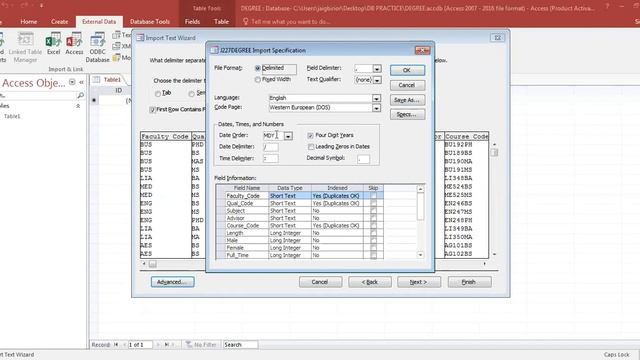Click Cancel in Import Specification dialog

407,85
